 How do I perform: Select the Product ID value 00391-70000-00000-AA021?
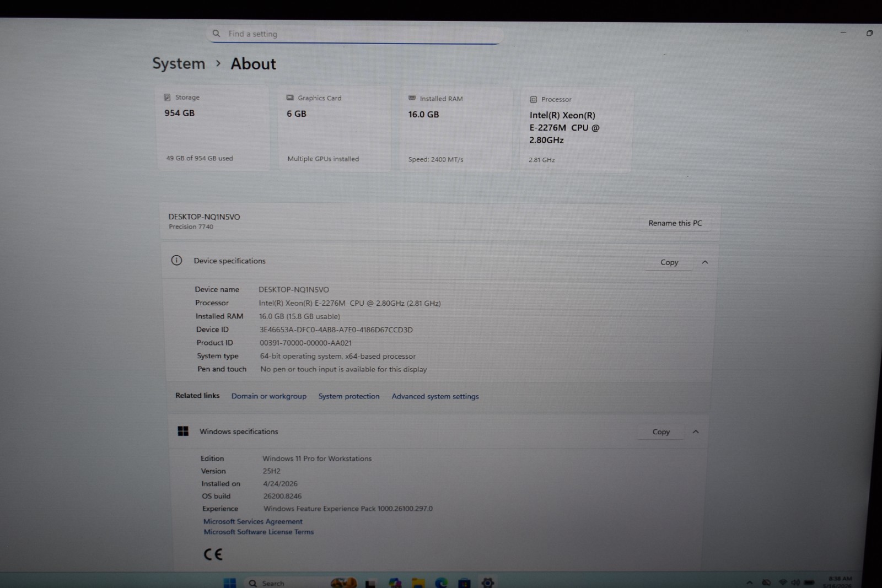[306, 343]
